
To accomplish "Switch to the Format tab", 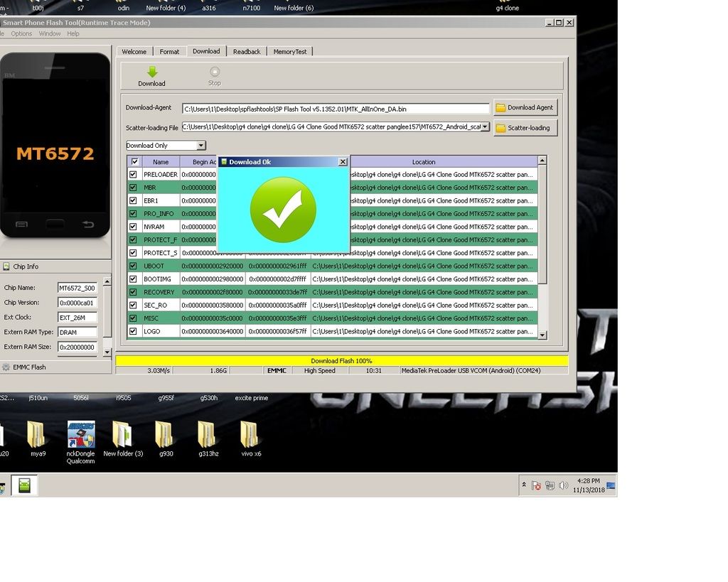I will (169, 52).
